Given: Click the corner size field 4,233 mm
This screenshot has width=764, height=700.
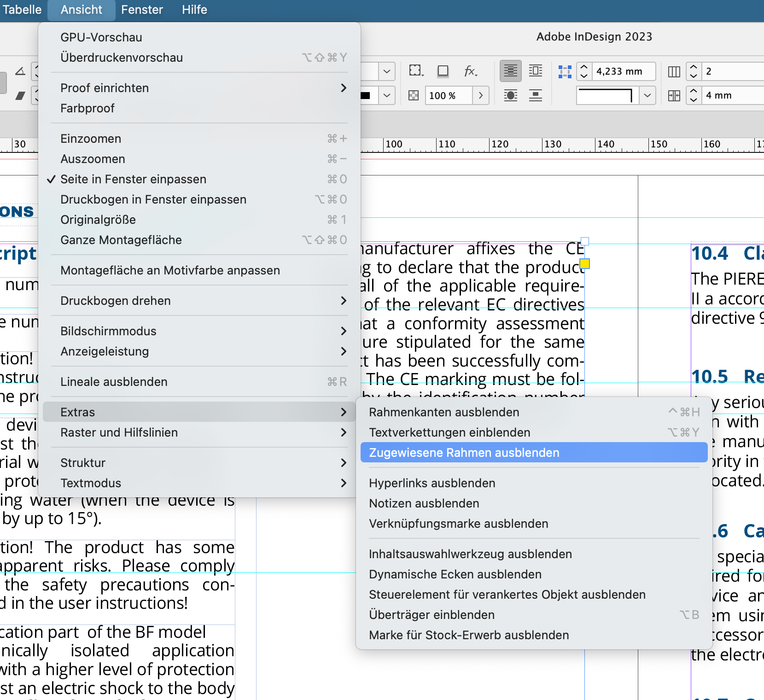Looking at the screenshot, I should tap(624, 71).
